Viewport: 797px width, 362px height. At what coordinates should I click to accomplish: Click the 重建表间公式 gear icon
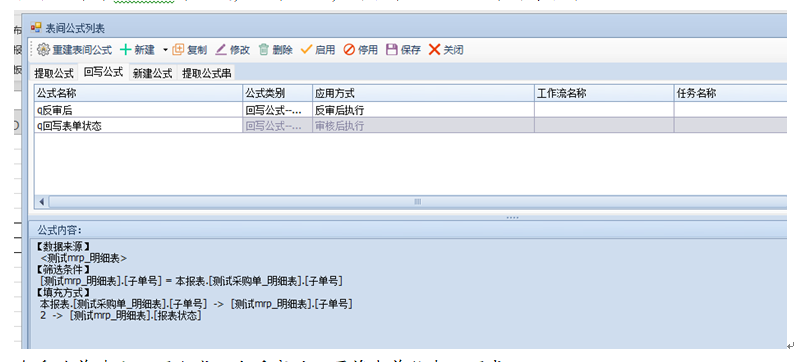point(44,50)
